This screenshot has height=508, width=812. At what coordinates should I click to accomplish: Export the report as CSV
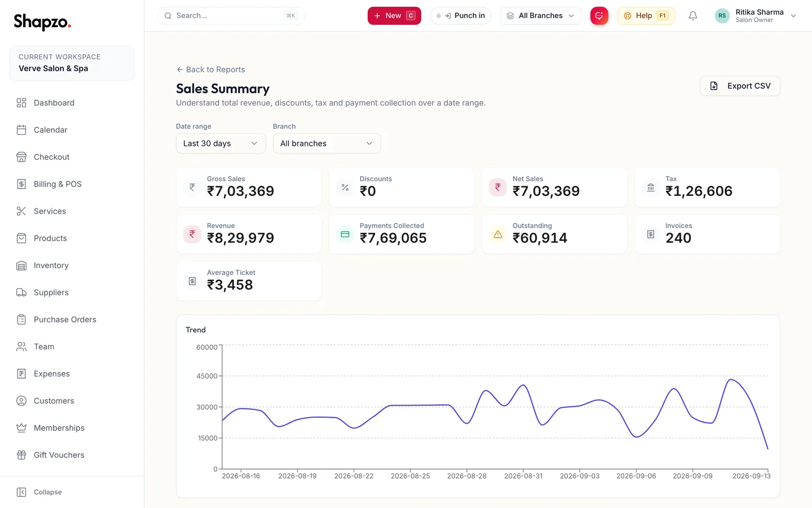[740, 86]
